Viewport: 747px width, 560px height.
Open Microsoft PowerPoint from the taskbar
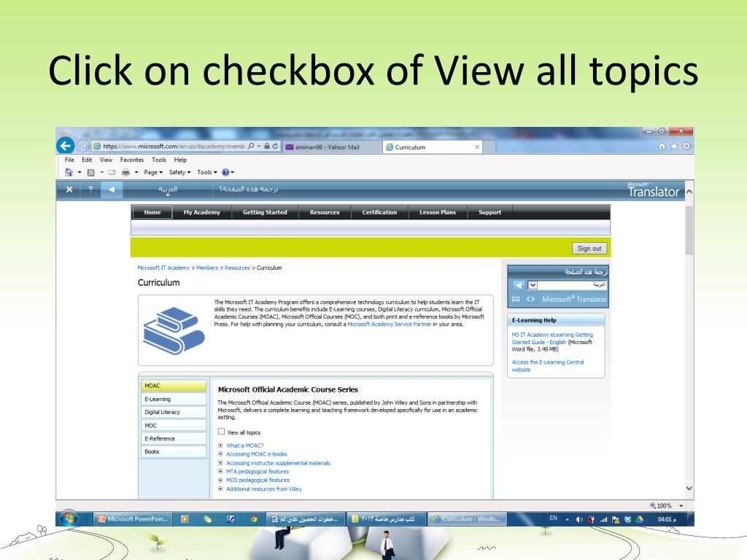(x=133, y=519)
